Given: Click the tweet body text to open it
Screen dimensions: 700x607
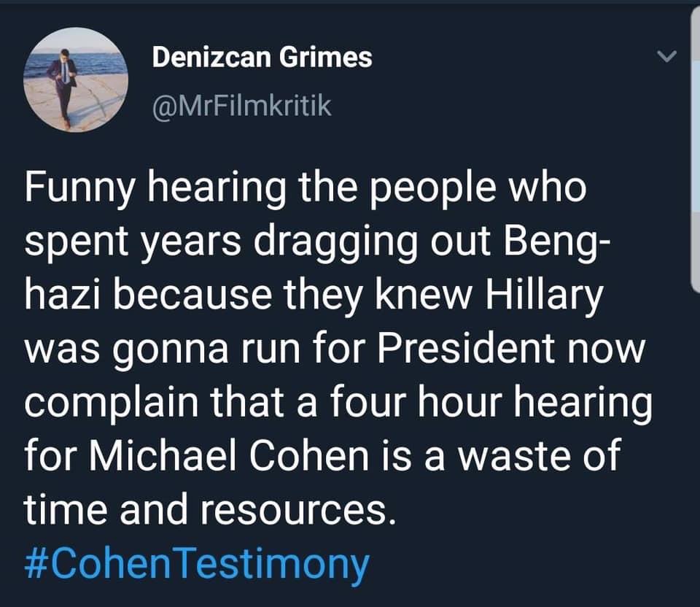Looking at the screenshot, I should [338, 349].
